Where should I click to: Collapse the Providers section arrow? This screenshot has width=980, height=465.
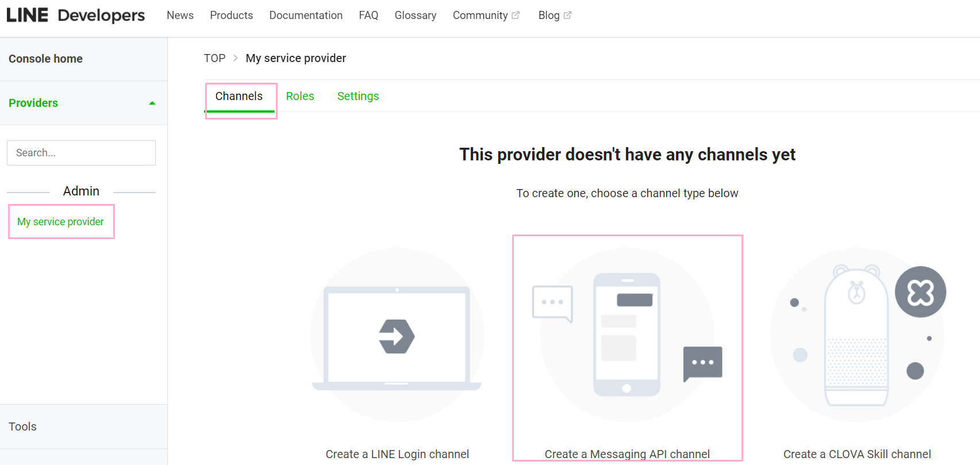click(x=152, y=103)
